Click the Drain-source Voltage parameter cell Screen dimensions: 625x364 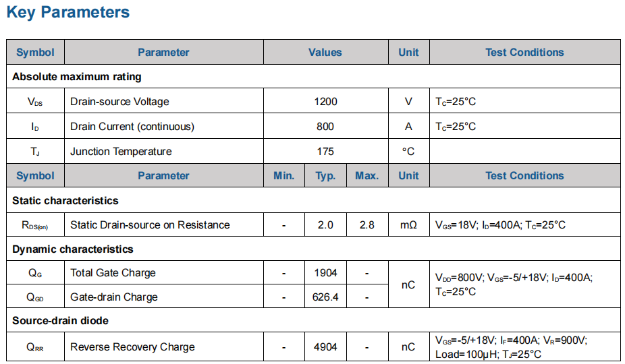pyautogui.click(x=119, y=102)
